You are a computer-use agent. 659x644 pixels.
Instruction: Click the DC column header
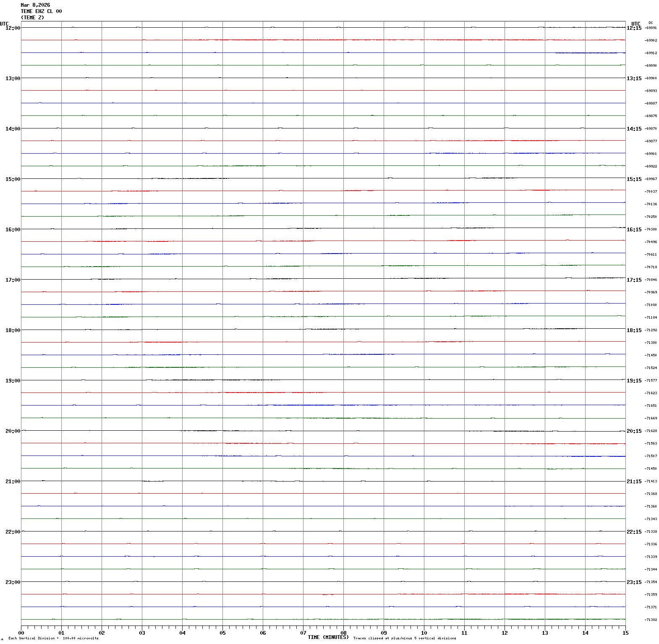coord(651,23)
